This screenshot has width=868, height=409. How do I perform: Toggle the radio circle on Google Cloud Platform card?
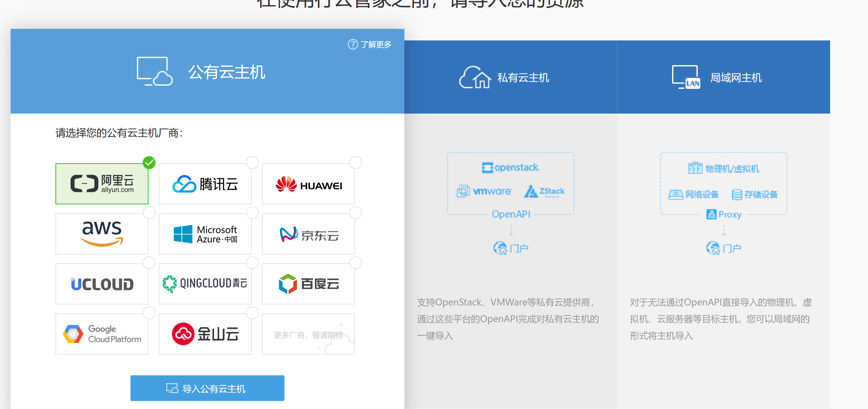pyautogui.click(x=149, y=313)
